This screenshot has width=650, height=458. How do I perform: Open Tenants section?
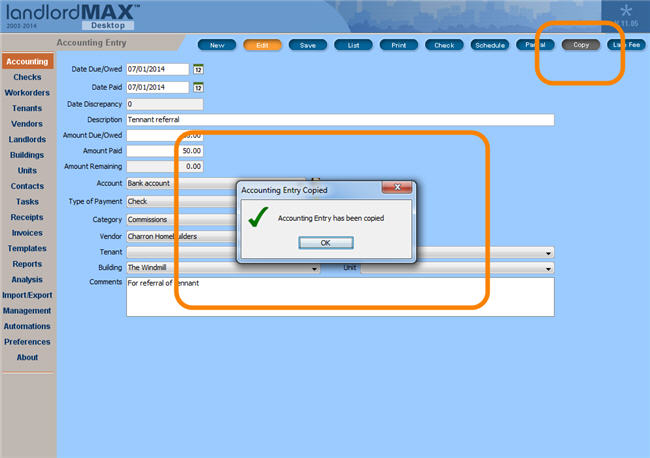click(x=27, y=108)
